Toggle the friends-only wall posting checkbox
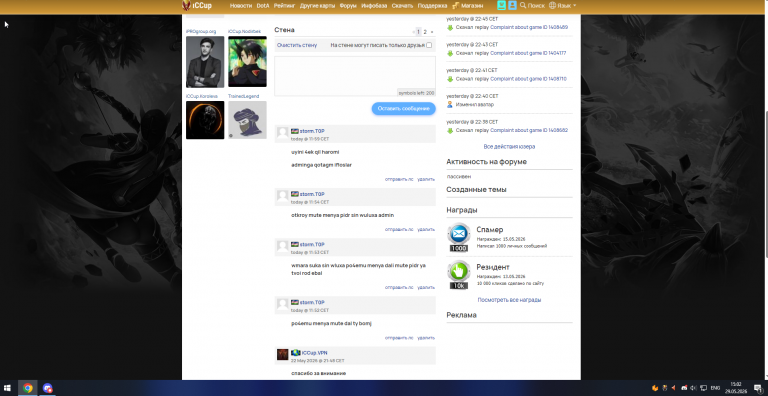 coord(429,45)
